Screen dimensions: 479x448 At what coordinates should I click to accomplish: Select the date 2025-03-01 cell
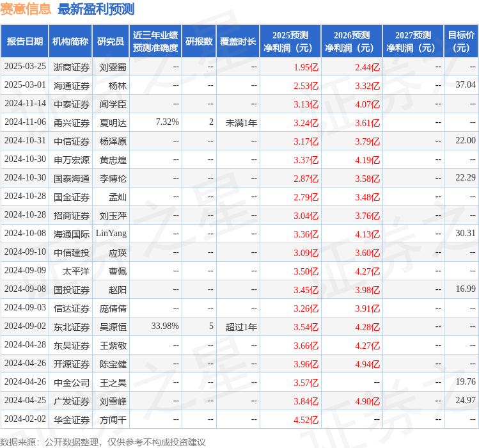(x=25, y=84)
